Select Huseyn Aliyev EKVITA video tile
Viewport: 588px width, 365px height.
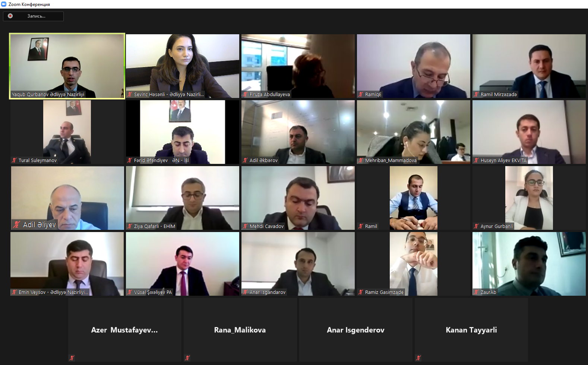(x=529, y=132)
